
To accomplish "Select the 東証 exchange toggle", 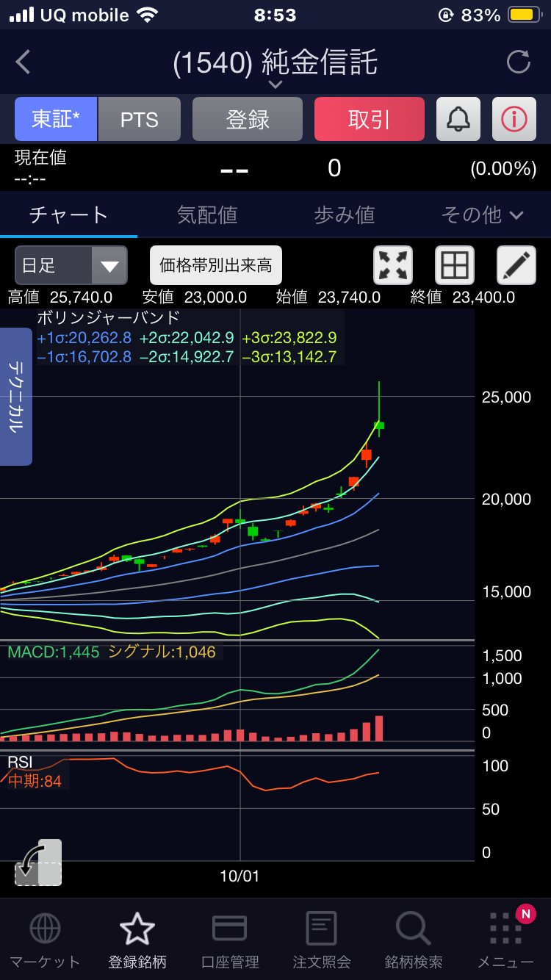I will [56, 119].
